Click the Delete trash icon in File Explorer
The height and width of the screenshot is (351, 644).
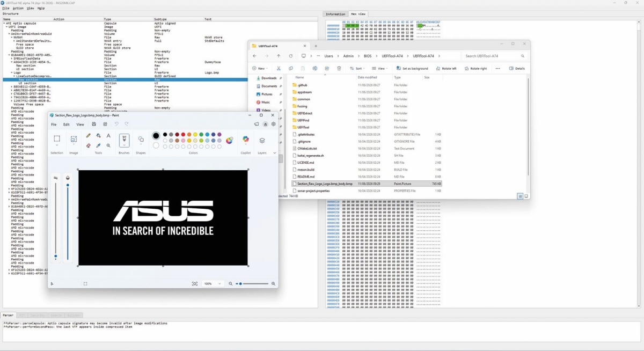339,68
